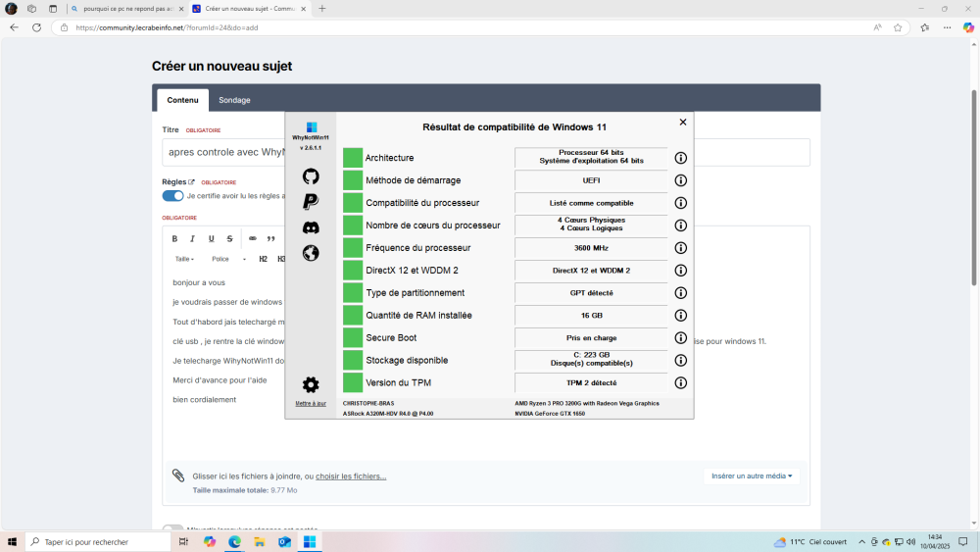Toggle underline formatting in editor
980x552 pixels.
click(212, 239)
